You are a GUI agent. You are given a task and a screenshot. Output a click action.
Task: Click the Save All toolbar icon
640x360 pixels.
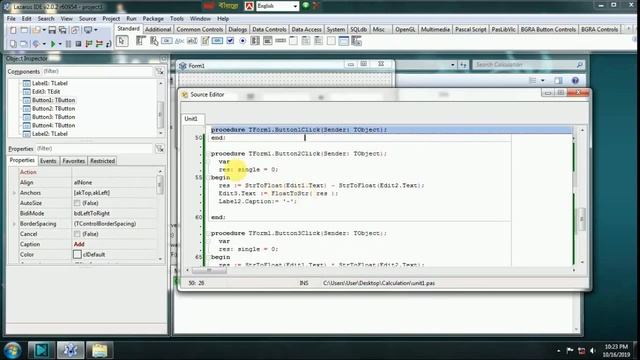pyautogui.click(x=62, y=30)
